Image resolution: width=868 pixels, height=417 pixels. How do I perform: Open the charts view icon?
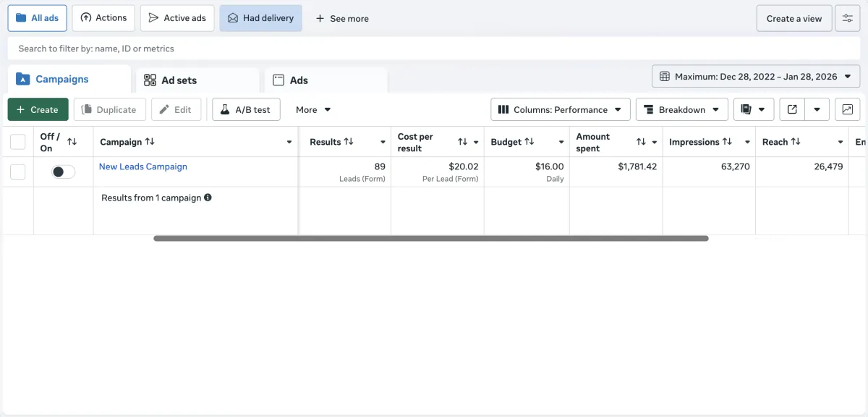(847, 109)
